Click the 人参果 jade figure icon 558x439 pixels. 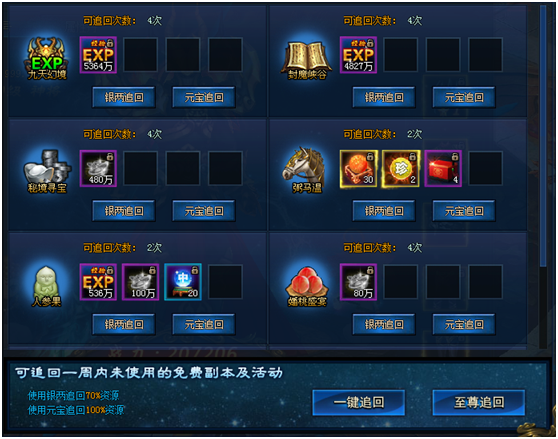coord(47,286)
